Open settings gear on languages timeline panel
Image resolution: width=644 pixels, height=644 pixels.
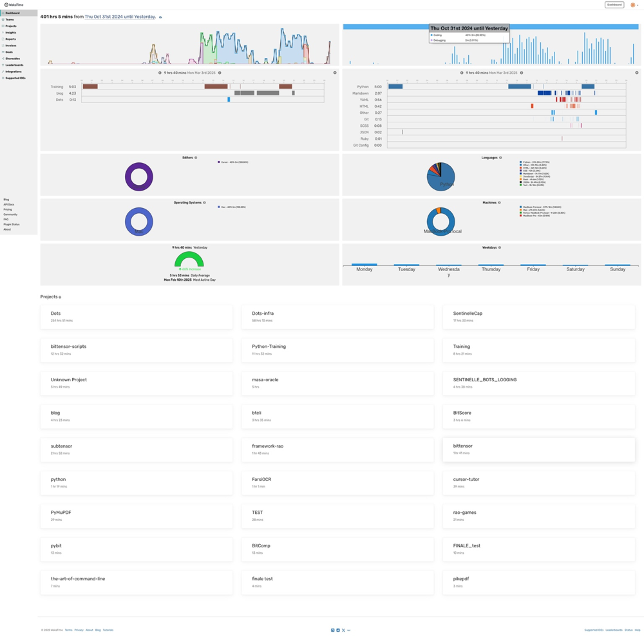tap(637, 73)
